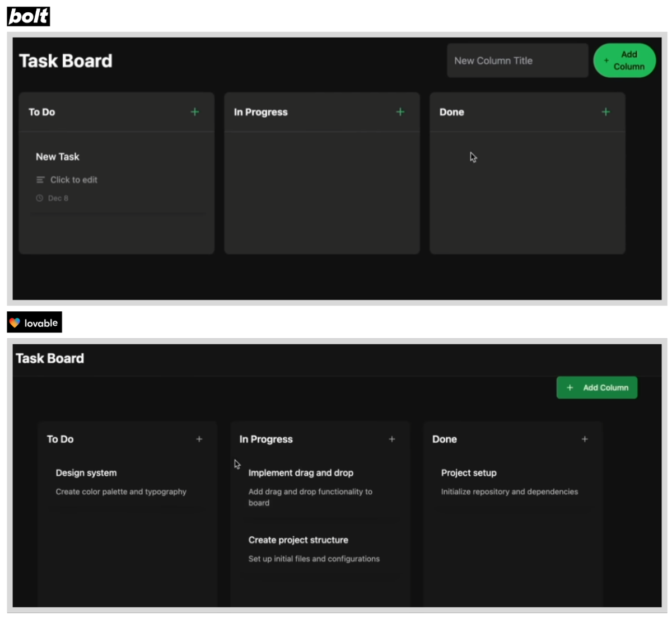The image size is (672, 618).
Task: Click the Done column title in Bolt board
Action: point(452,112)
